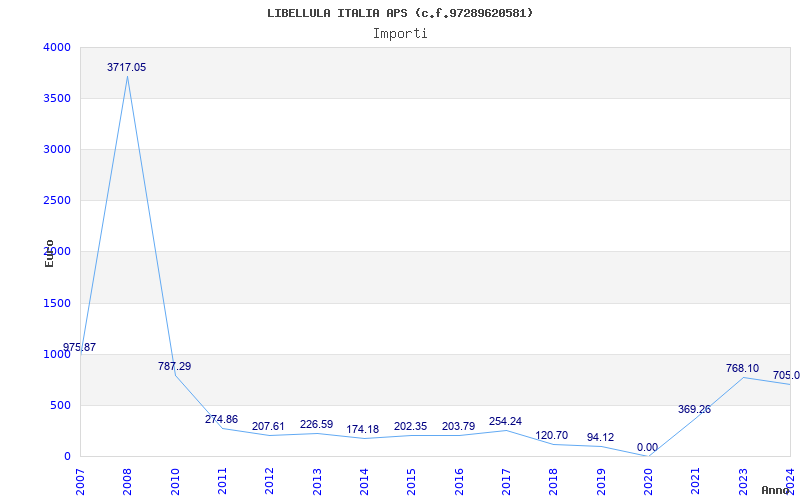Select the 2017 x-axis year label
The height and width of the screenshot is (500, 800).
506,482
